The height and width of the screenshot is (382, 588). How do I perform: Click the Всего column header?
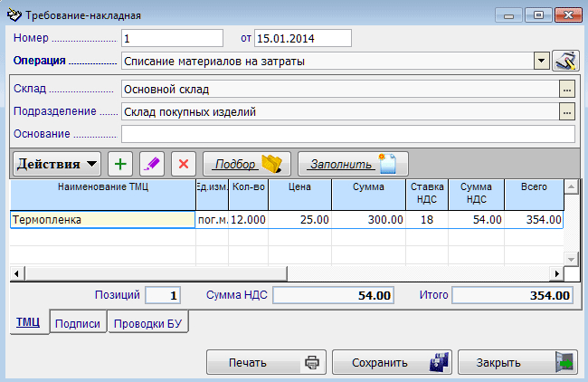pos(534,195)
